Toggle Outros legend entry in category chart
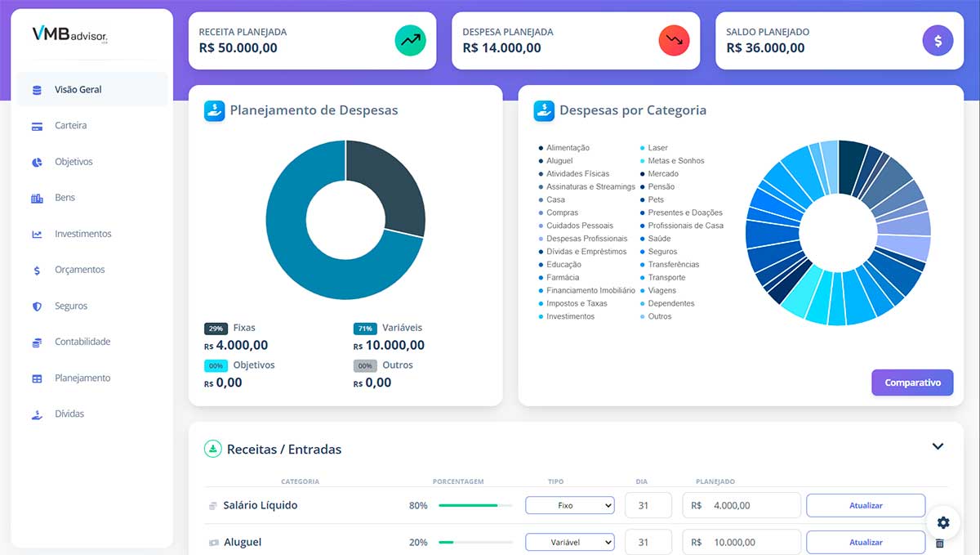Image resolution: width=980 pixels, height=555 pixels. (x=656, y=316)
